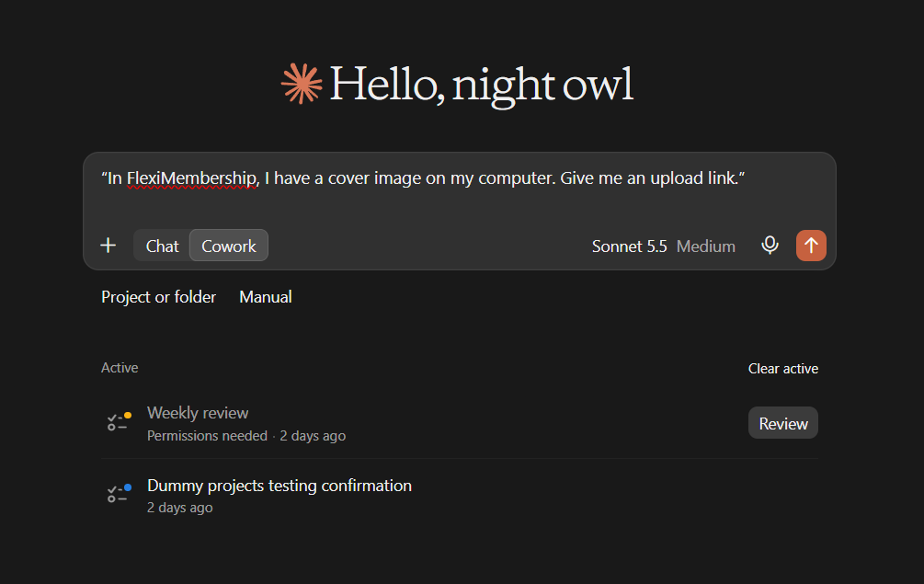Viewport: 924px width, 584px height.
Task: Click the Hello, night owl greeting
Action: tap(481, 85)
